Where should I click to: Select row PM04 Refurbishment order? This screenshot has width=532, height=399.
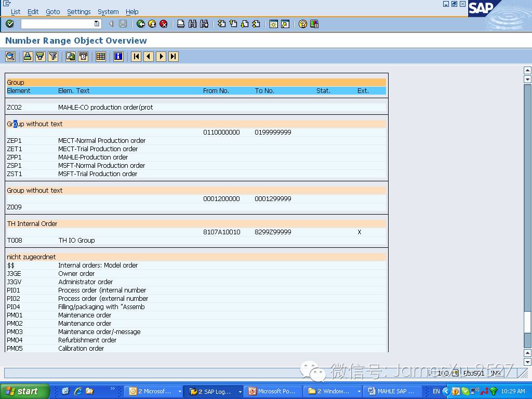pos(196,340)
